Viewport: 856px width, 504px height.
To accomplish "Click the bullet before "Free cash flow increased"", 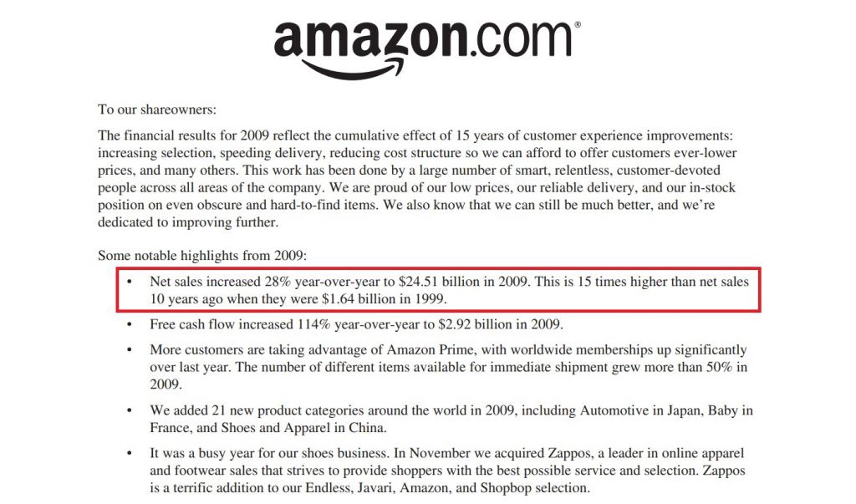I will [129, 323].
